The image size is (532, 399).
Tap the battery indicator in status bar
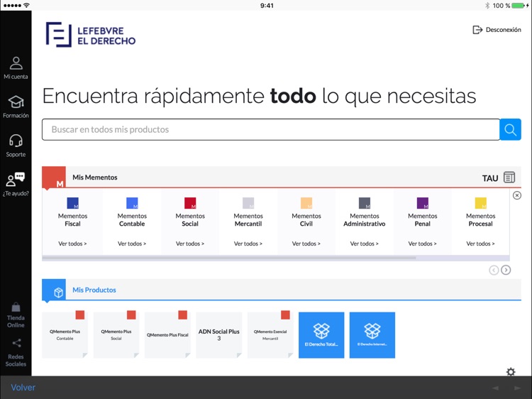click(x=519, y=6)
